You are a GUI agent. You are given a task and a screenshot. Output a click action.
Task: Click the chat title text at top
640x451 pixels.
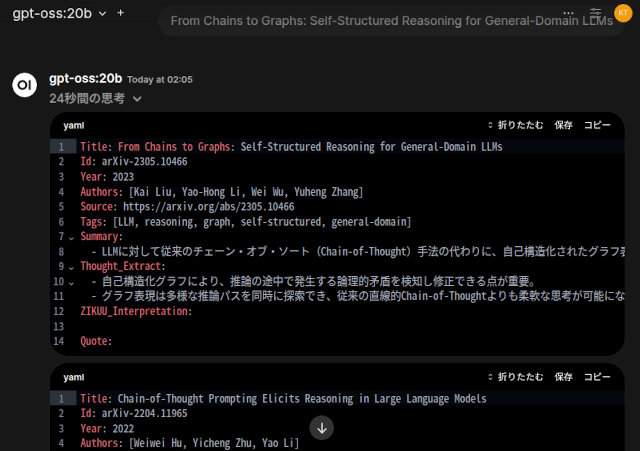coord(390,20)
